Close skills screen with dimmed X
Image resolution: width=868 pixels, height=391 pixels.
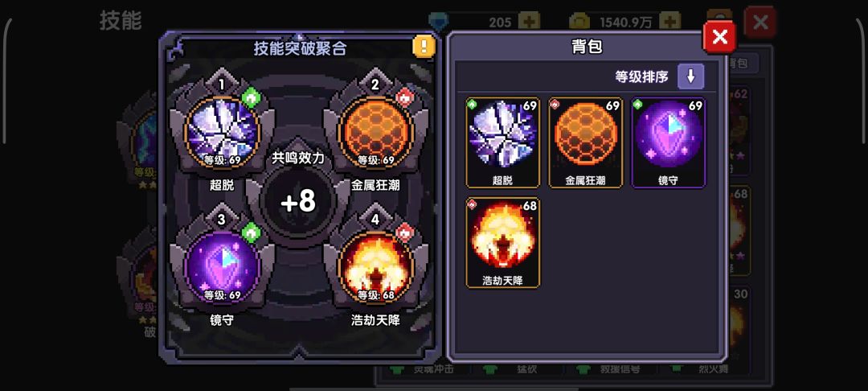pos(760,23)
